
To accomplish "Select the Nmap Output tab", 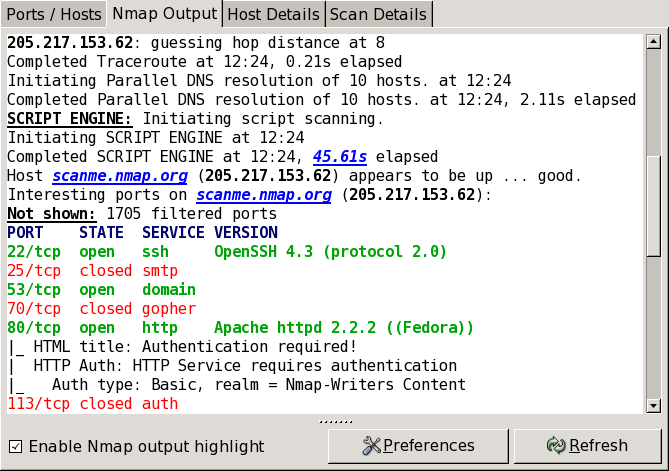I will pos(164,14).
